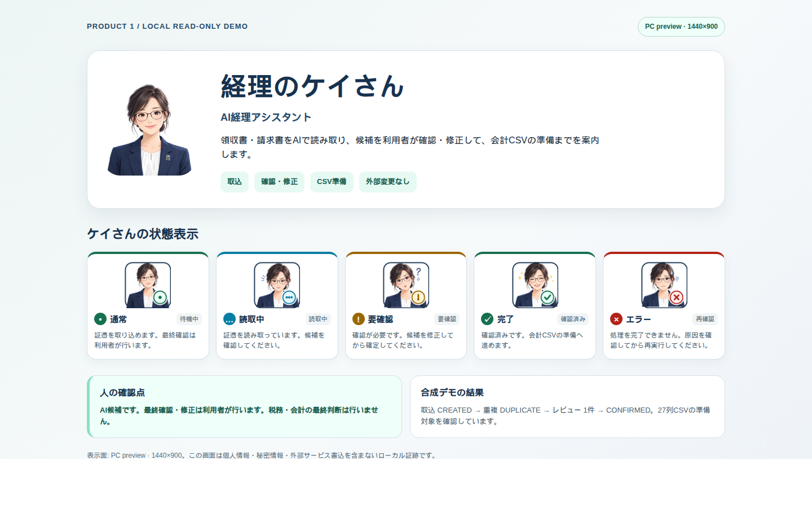This screenshot has width=812, height=508.
Task: Click the orange exclamation icon beside 要確認
Action: [359, 319]
